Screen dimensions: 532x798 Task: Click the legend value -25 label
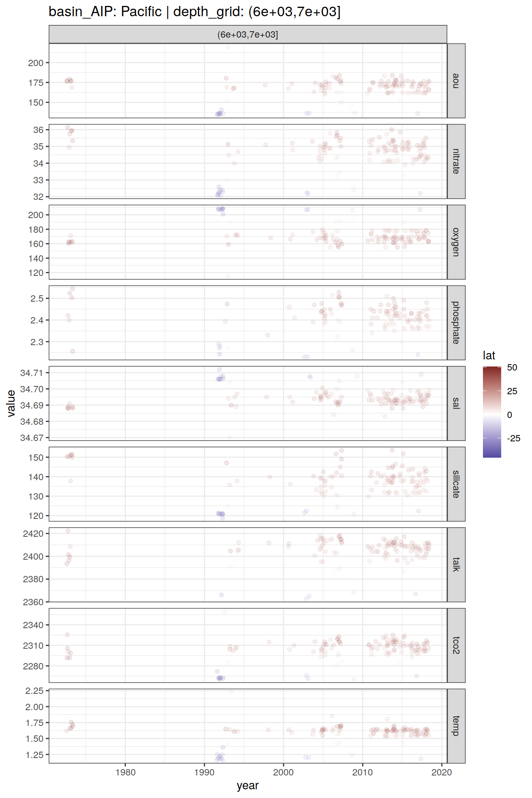click(513, 438)
